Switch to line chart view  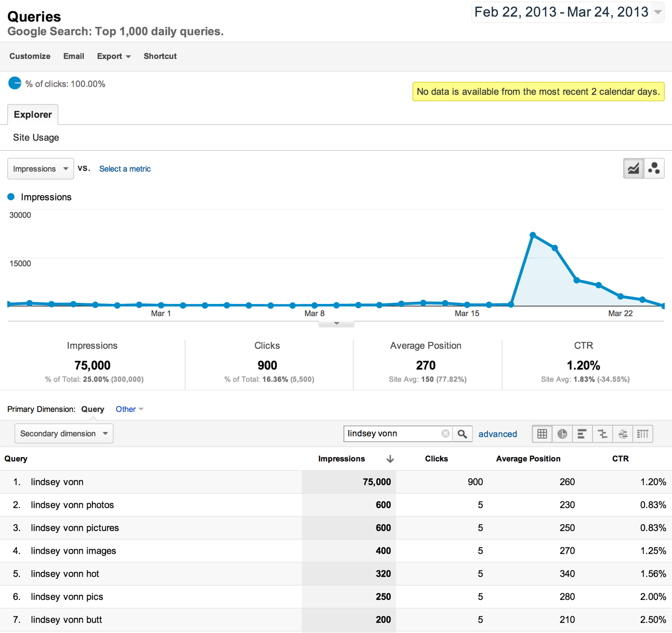tap(634, 168)
